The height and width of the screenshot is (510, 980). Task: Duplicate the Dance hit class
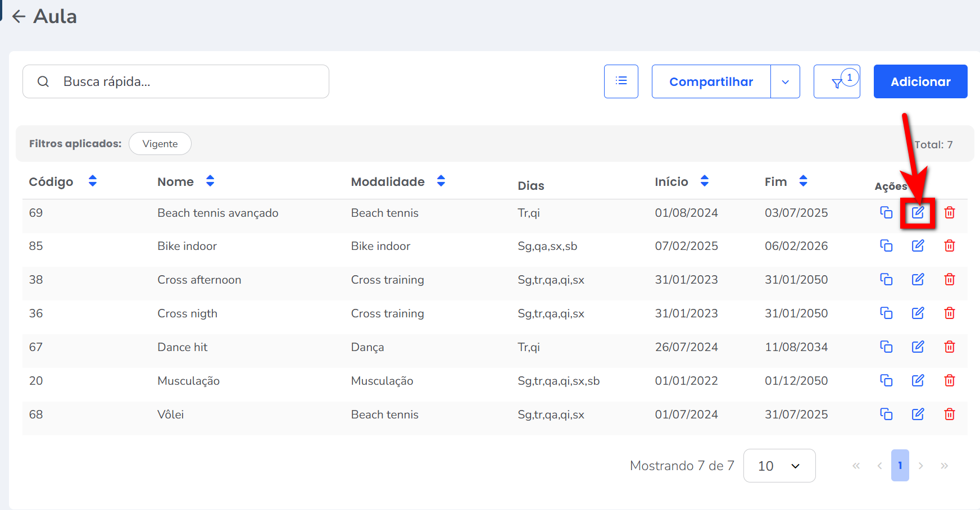pyautogui.click(x=886, y=347)
